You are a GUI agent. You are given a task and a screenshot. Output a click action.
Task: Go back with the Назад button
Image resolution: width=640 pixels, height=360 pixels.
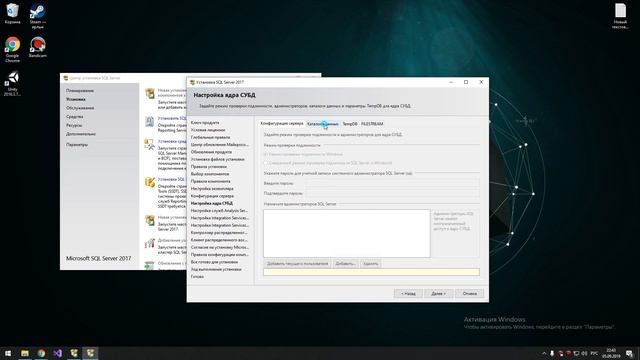point(408,293)
